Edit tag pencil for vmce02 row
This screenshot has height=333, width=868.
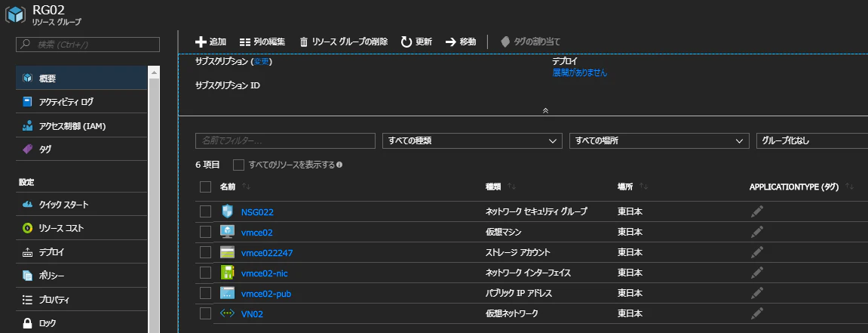[x=757, y=232]
